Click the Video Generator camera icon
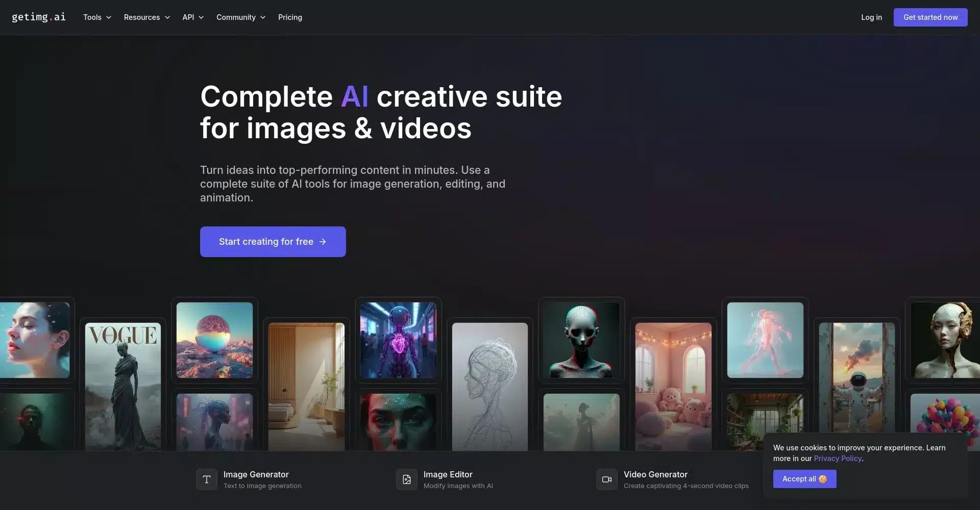This screenshot has width=980, height=510. point(606,479)
